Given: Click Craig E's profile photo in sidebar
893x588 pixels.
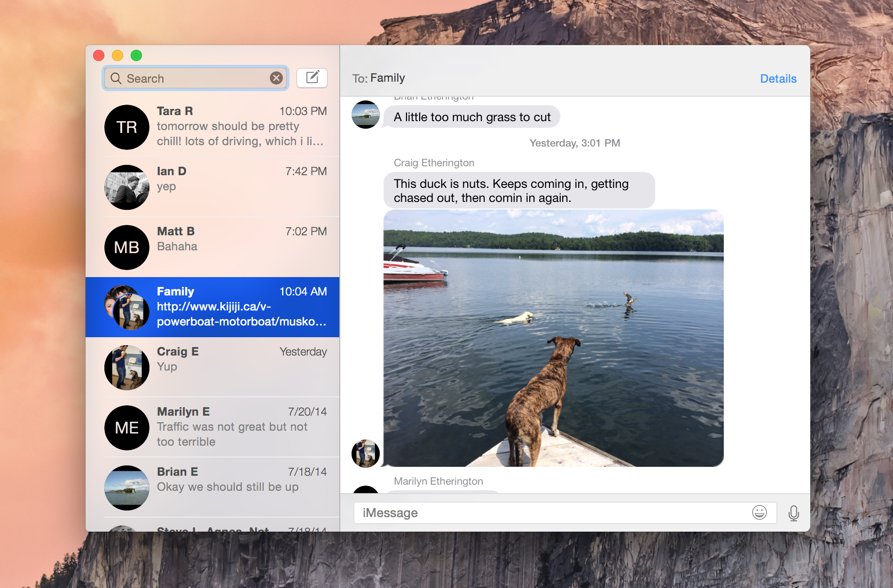Looking at the screenshot, I should coord(127,368).
